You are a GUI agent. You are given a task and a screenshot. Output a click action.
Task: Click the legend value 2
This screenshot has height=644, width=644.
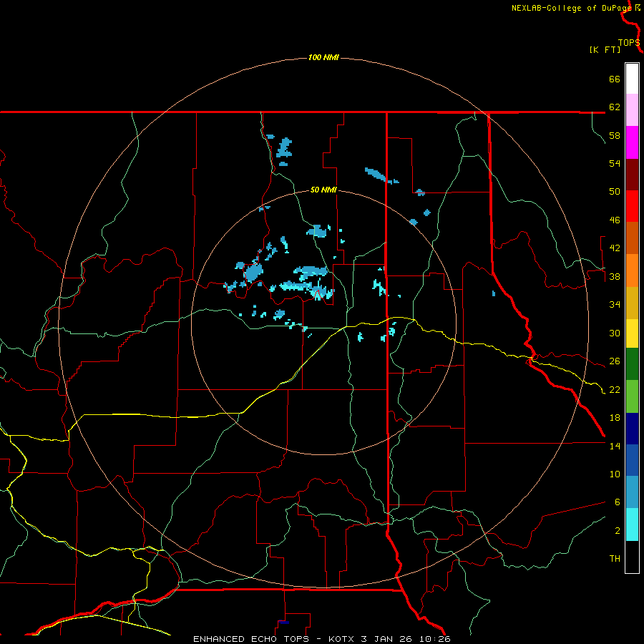click(618, 530)
